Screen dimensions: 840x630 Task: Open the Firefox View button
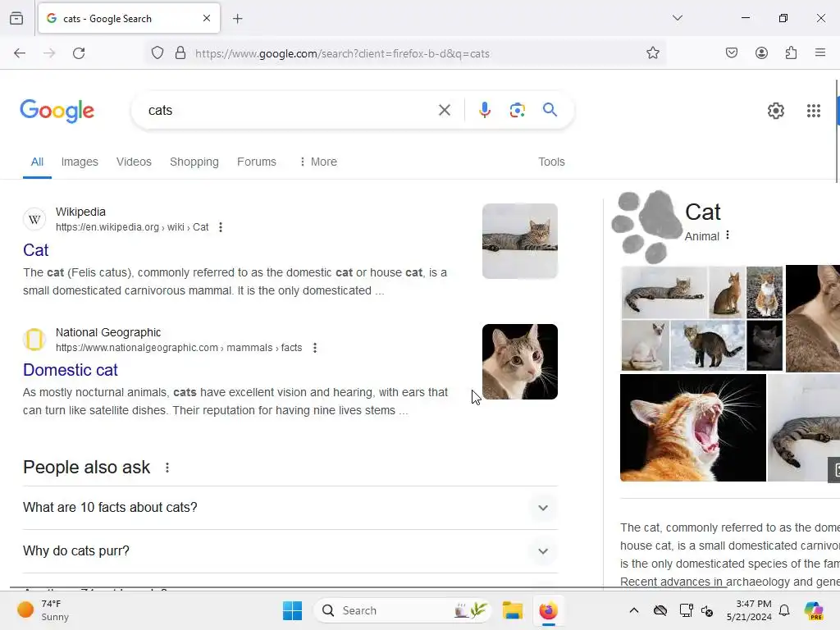coord(16,19)
